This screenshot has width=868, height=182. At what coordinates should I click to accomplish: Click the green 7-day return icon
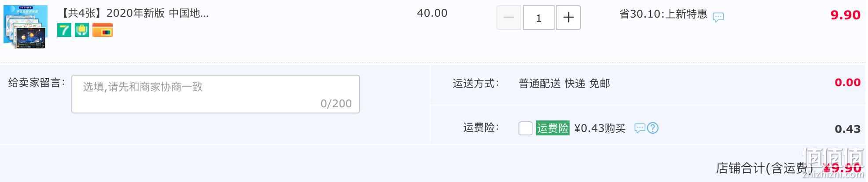(x=64, y=30)
